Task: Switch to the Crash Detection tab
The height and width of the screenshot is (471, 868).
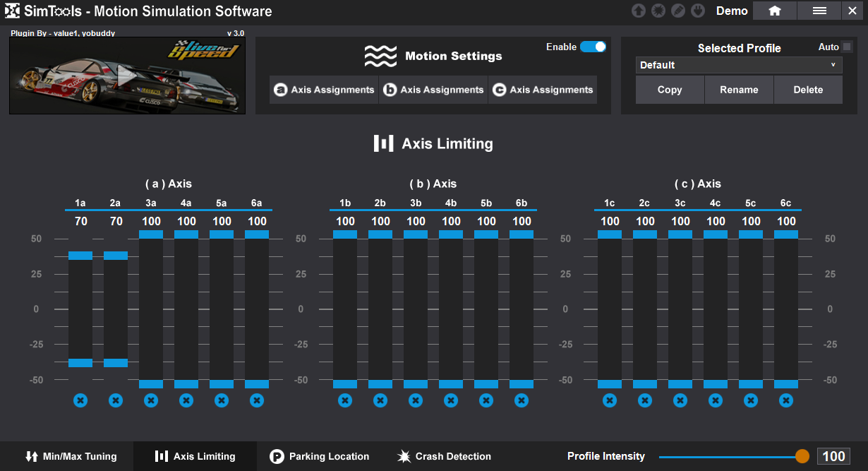Action: point(444,456)
